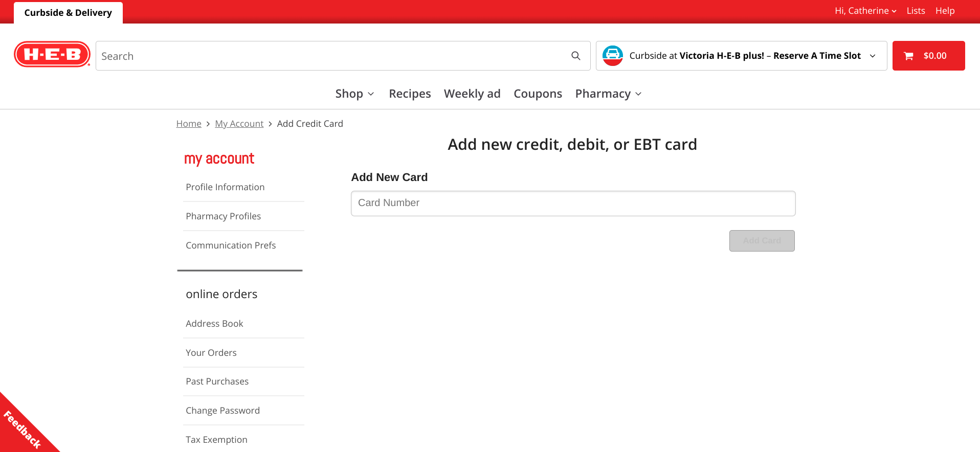Screen dimensions: 980x452
Task: Click the search magnifier icon
Action: pyautogui.click(x=576, y=56)
